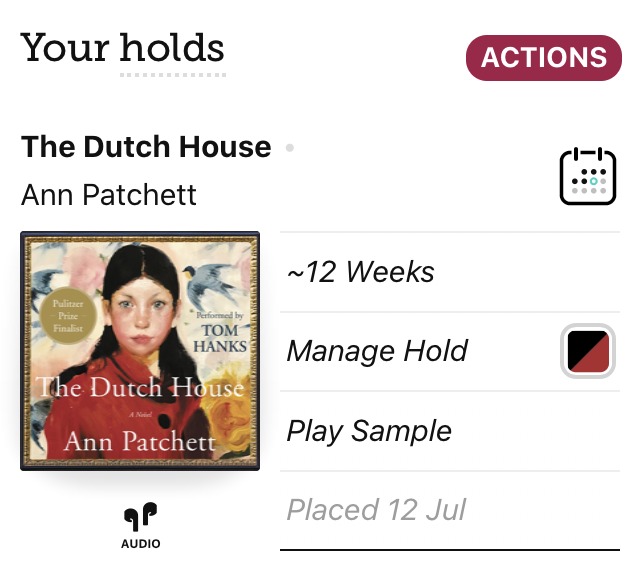Image resolution: width=640 pixels, height=574 pixels.
Task: Click the AUDIO format label
Action: pyautogui.click(x=140, y=544)
